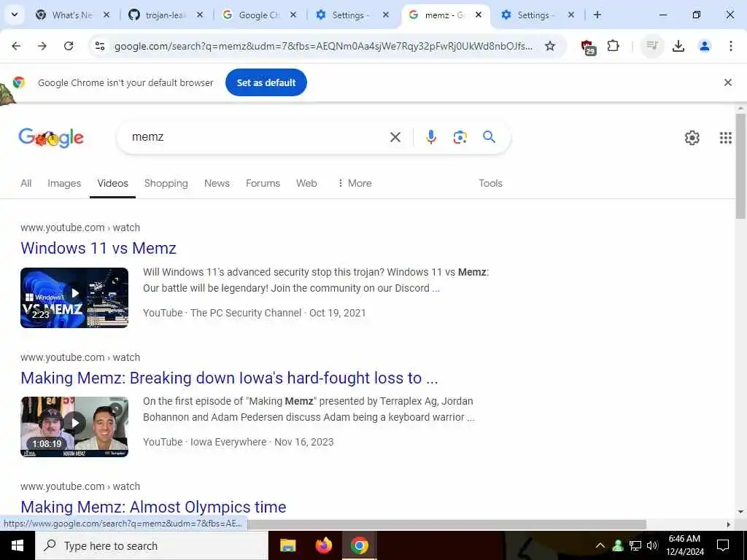
Task: Click the green user tray icon
Action: (618, 545)
